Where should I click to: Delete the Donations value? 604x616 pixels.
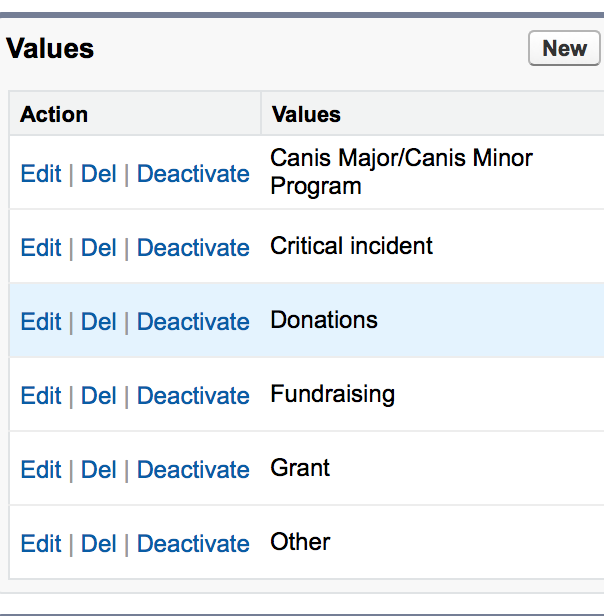[x=99, y=322]
